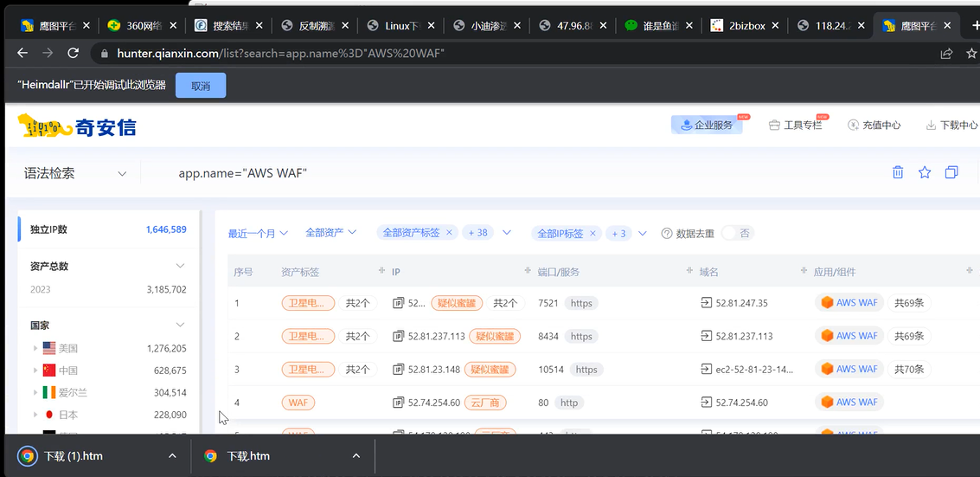This screenshot has height=477, width=980.
Task: Click the QiAnXin logo
Action: [77, 126]
